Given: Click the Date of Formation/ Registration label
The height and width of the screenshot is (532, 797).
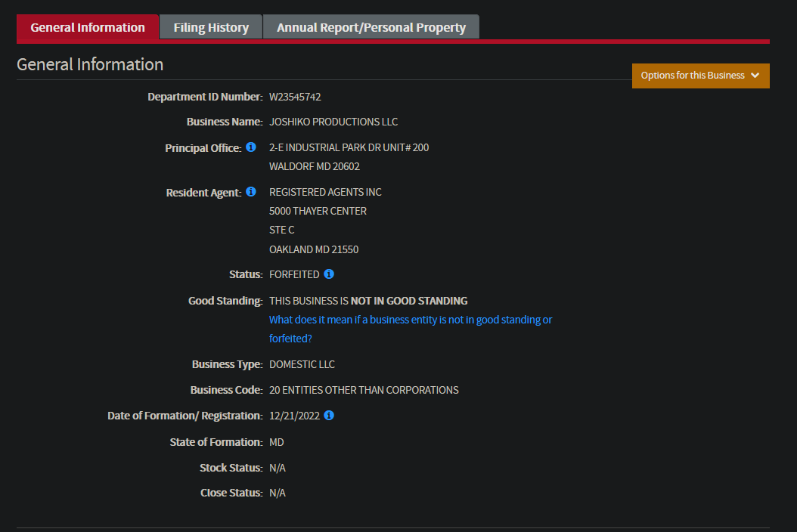Looking at the screenshot, I should pyautogui.click(x=185, y=416).
